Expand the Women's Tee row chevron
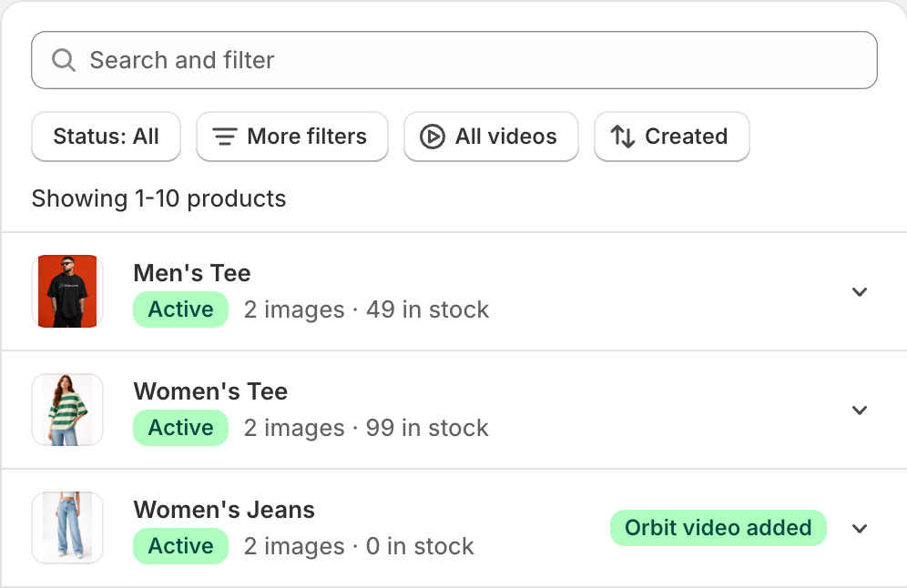Viewport: 907px width, 588px height. tap(860, 410)
